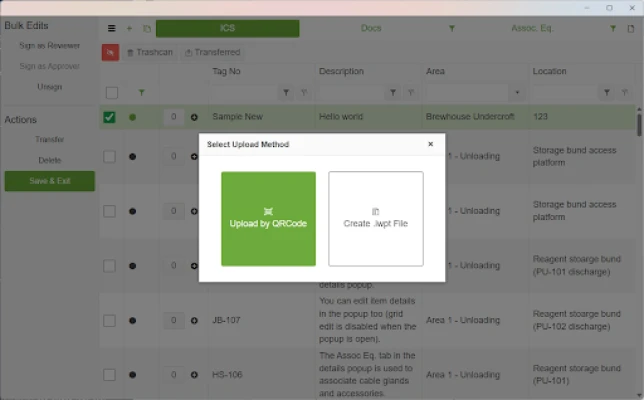
Task: Click the green filter icon beside Docs tab
Action: [x=451, y=29]
